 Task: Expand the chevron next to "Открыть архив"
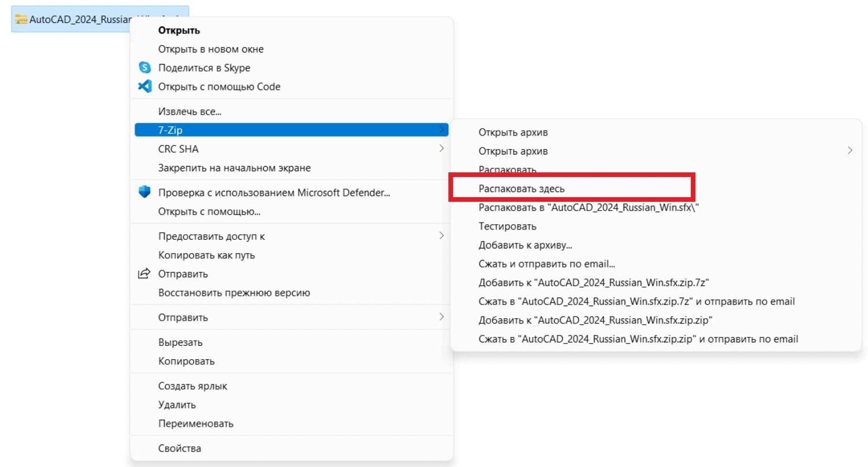click(x=850, y=151)
